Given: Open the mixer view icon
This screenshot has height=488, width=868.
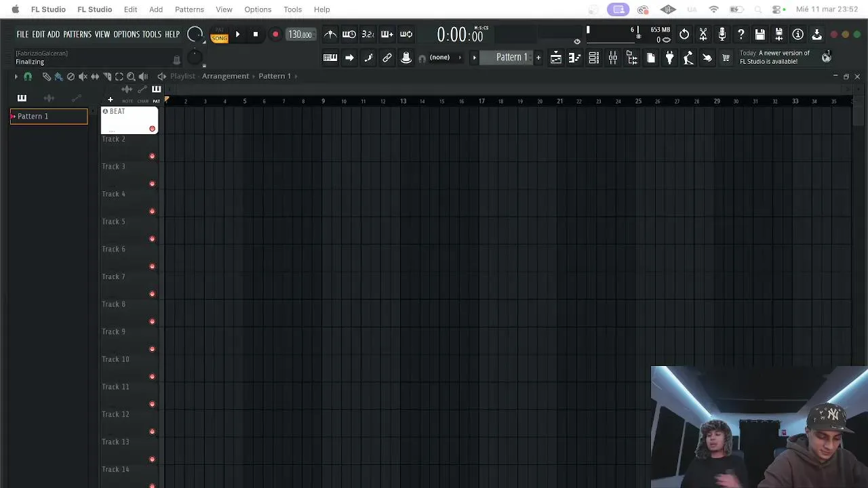Looking at the screenshot, I should click(612, 58).
